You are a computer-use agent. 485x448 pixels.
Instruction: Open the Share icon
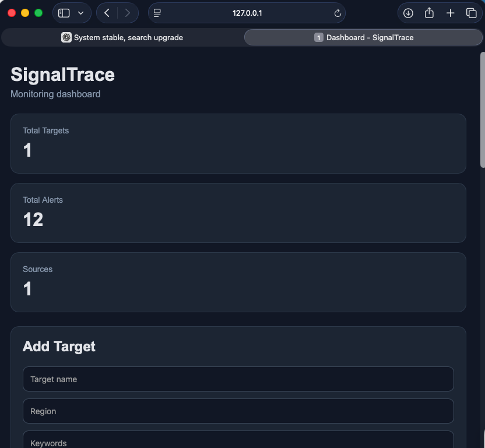coord(429,13)
